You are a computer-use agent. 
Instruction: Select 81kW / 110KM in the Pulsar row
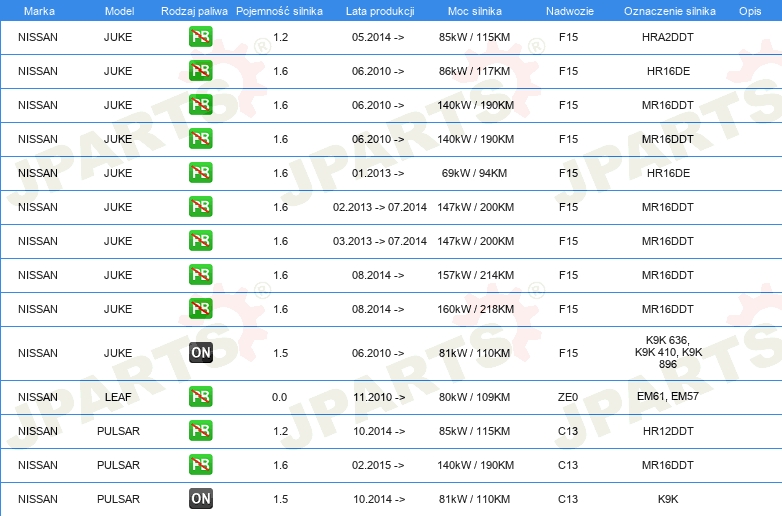[x=474, y=499]
